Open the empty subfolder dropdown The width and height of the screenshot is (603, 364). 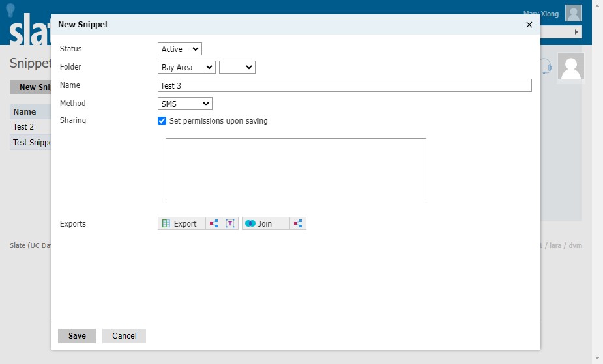(237, 67)
